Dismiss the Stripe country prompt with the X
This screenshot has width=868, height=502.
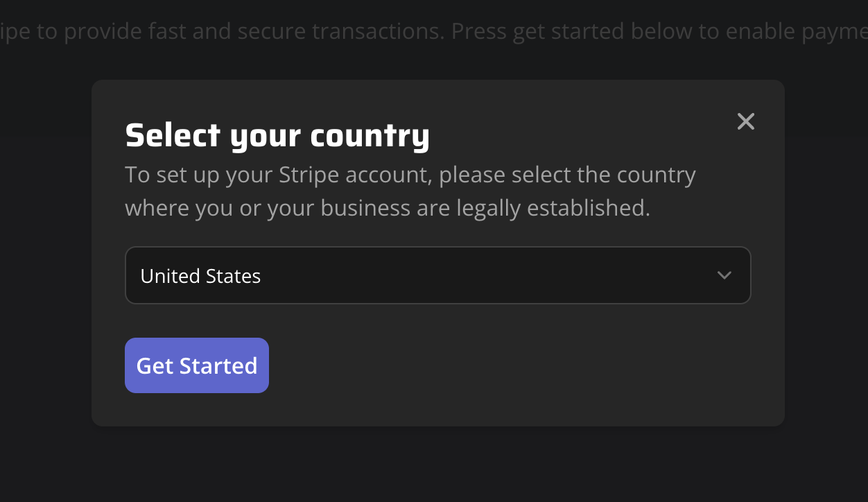pyautogui.click(x=746, y=122)
